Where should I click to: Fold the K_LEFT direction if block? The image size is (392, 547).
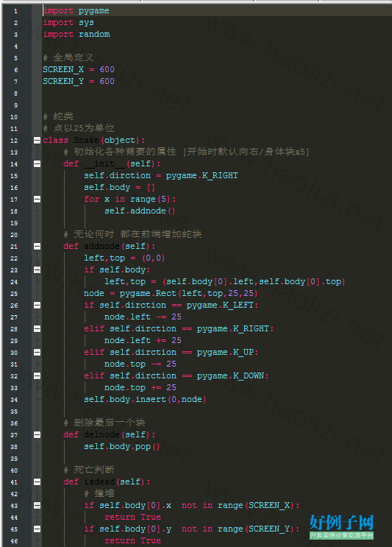[37, 306]
